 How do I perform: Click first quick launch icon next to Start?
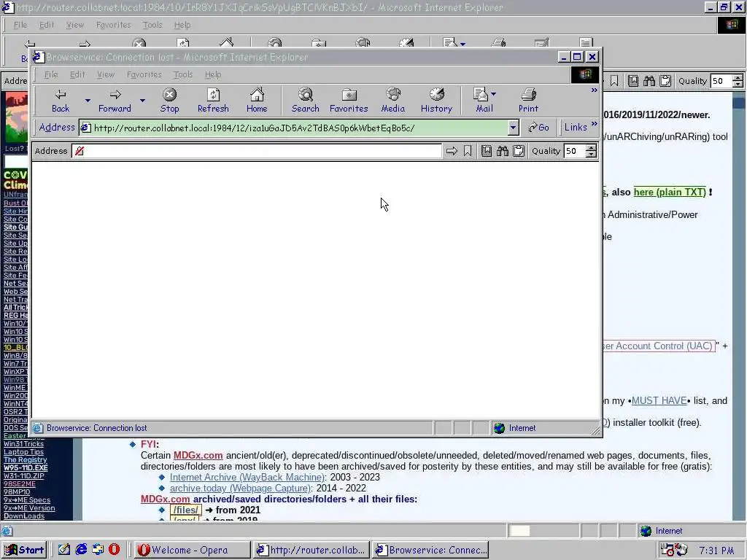click(64, 550)
